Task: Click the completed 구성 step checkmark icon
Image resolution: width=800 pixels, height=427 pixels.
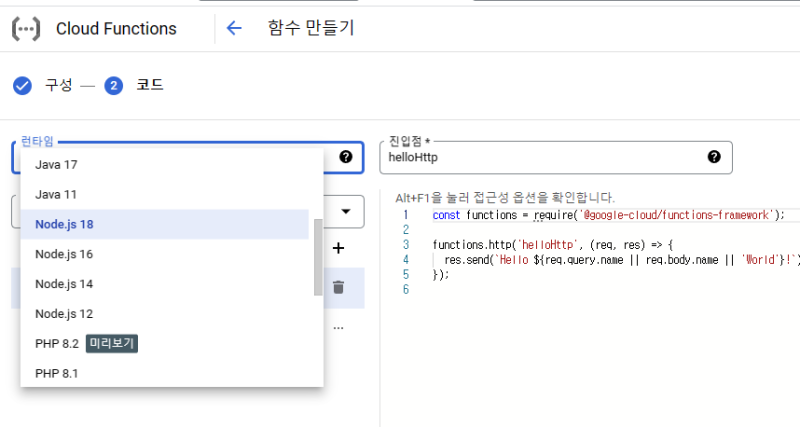Action: (22, 85)
